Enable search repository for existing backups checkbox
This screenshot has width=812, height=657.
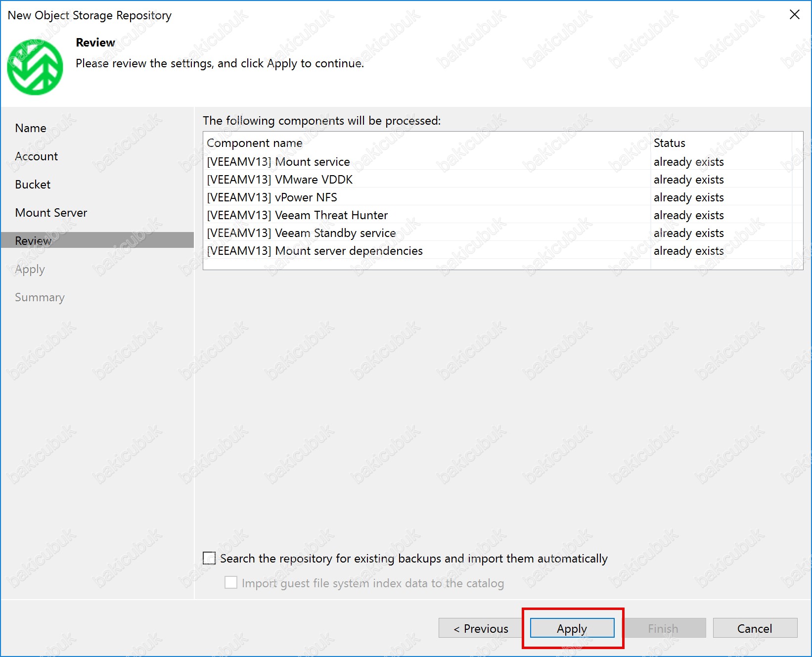tap(210, 559)
